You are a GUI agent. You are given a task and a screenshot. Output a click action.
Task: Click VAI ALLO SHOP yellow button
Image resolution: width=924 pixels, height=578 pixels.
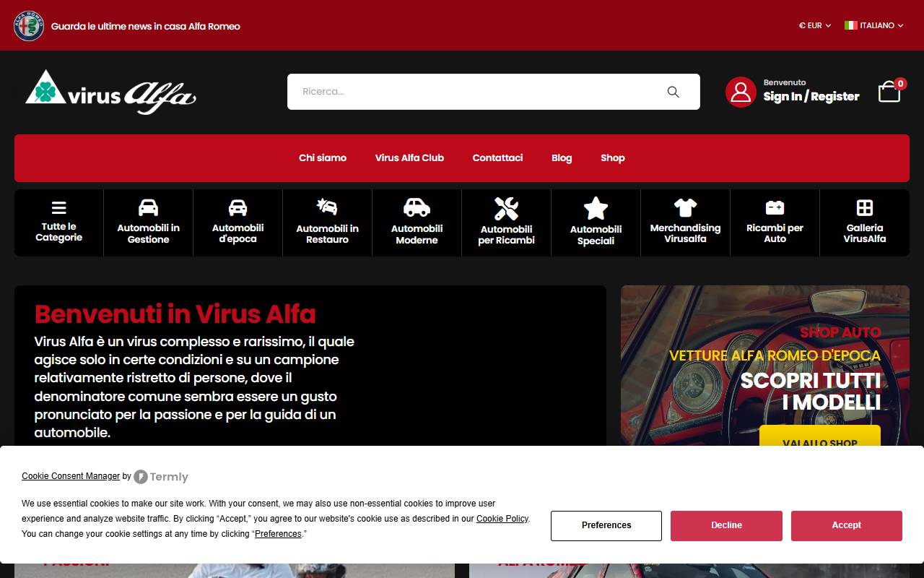[820, 436]
